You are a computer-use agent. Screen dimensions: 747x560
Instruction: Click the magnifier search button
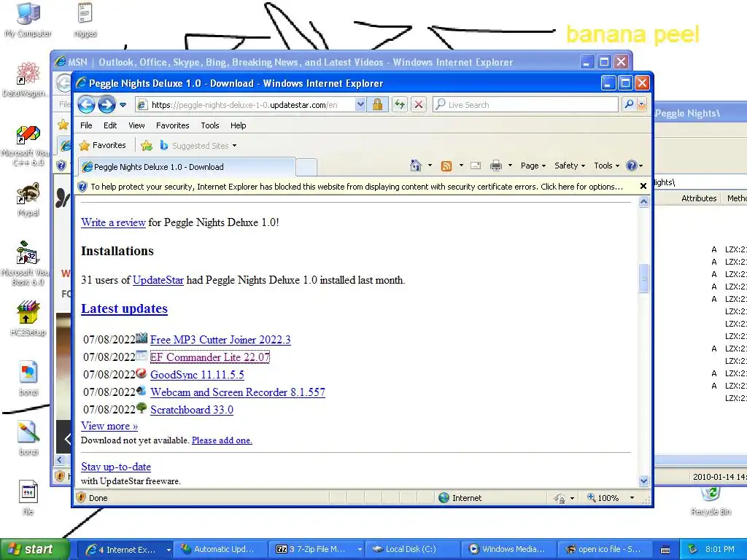[x=628, y=104]
